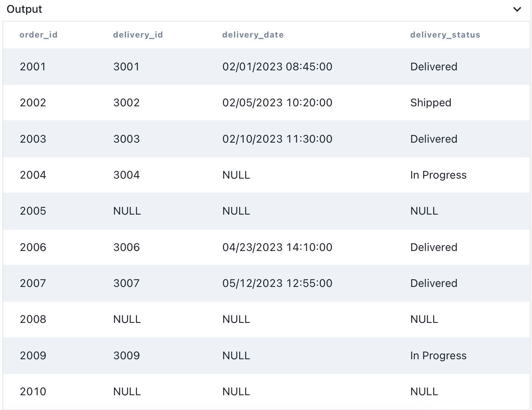Screen dimensions: 532x410
Task: Click Shipped status in row 2002
Action: tap(431, 103)
